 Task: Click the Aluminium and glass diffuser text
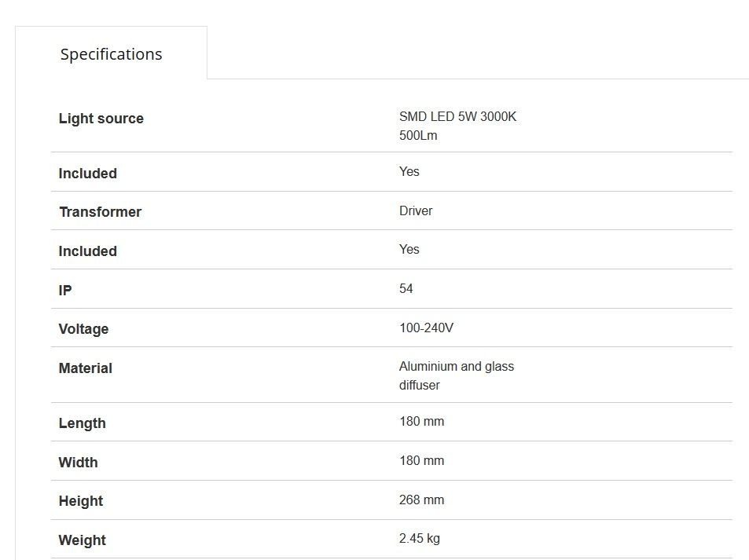pos(457,375)
